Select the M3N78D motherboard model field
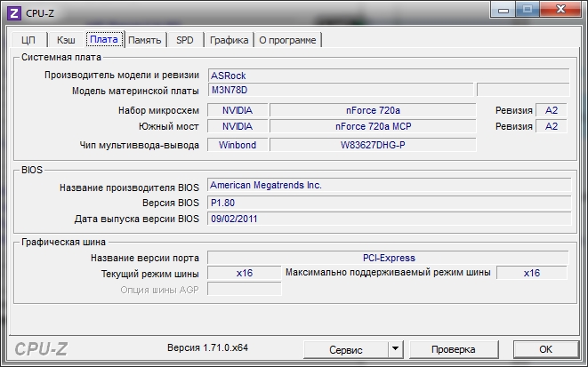This screenshot has width=588, height=367. point(340,91)
